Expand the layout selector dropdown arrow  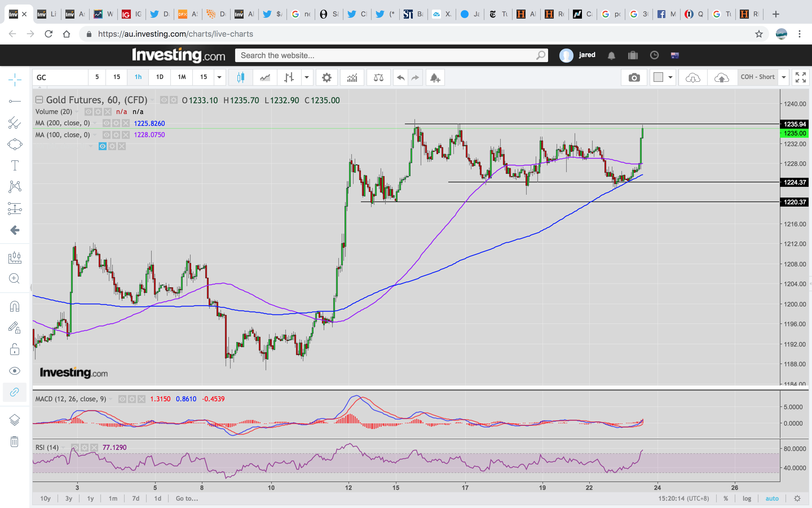pos(670,78)
